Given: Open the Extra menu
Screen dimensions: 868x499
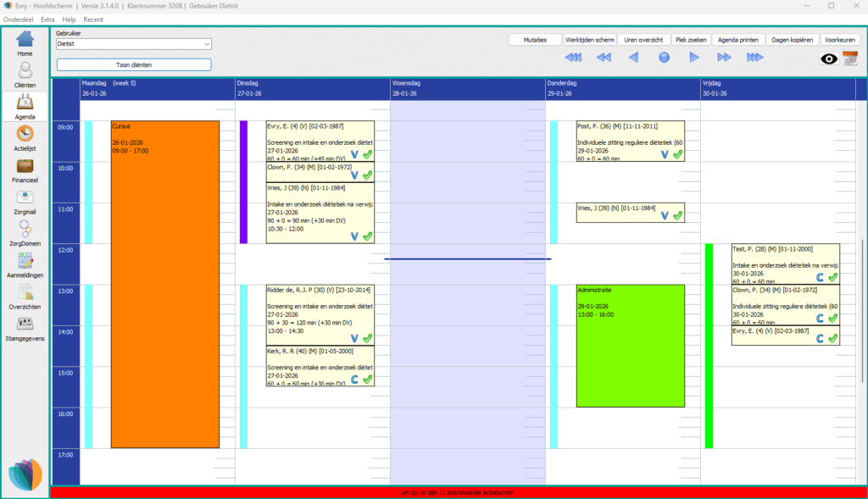Looking at the screenshot, I should [47, 19].
